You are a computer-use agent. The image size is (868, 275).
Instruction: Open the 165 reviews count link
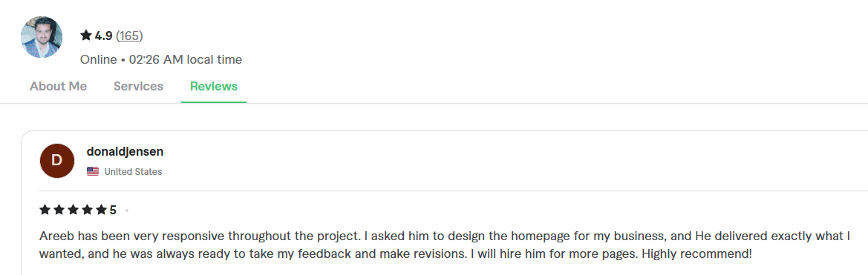pos(129,36)
